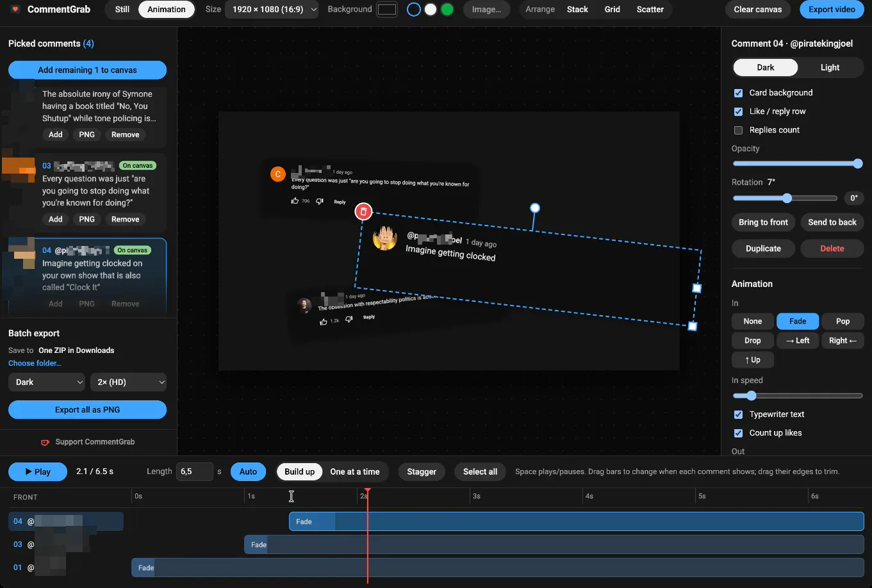Click Select all button
This screenshot has height=588, width=872.
(x=480, y=471)
